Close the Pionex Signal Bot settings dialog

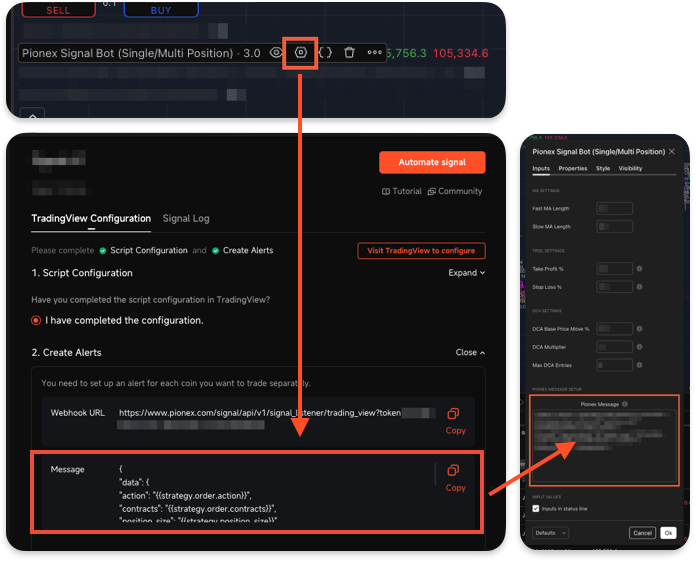click(672, 152)
